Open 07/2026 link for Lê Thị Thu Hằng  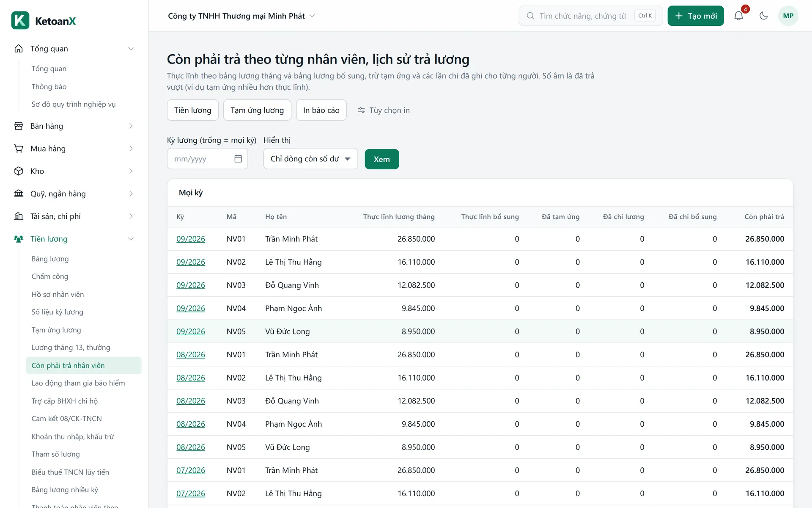point(191,494)
